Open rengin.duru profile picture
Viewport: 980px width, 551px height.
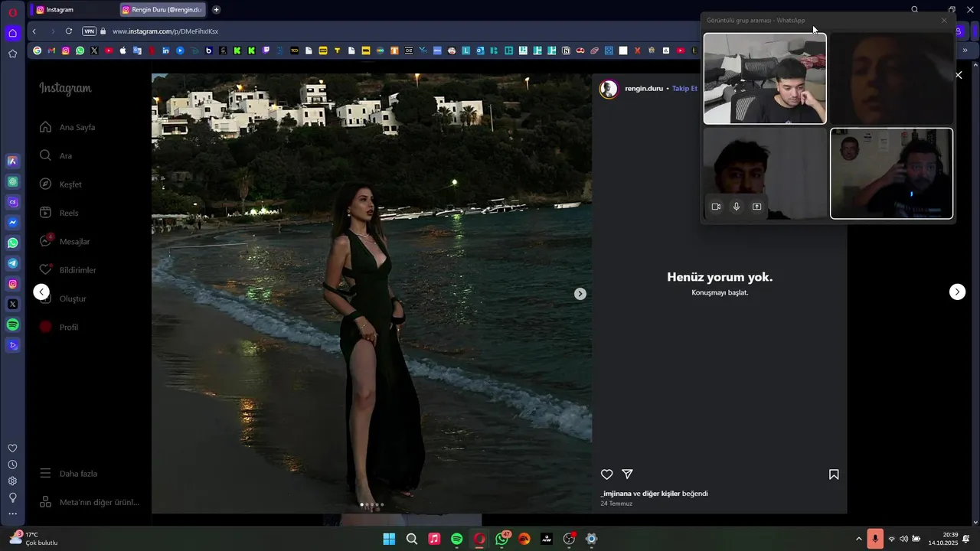click(x=609, y=89)
